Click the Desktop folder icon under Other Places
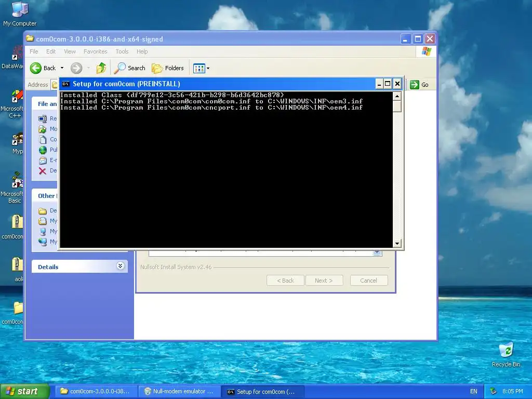This screenshot has width=532, height=399. (x=43, y=211)
